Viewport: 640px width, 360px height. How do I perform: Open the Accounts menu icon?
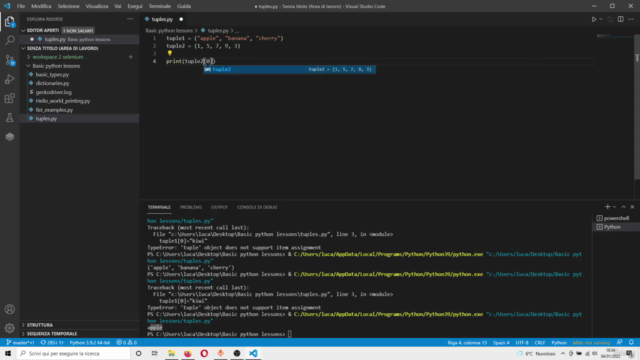pyautogui.click(x=9, y=309)
